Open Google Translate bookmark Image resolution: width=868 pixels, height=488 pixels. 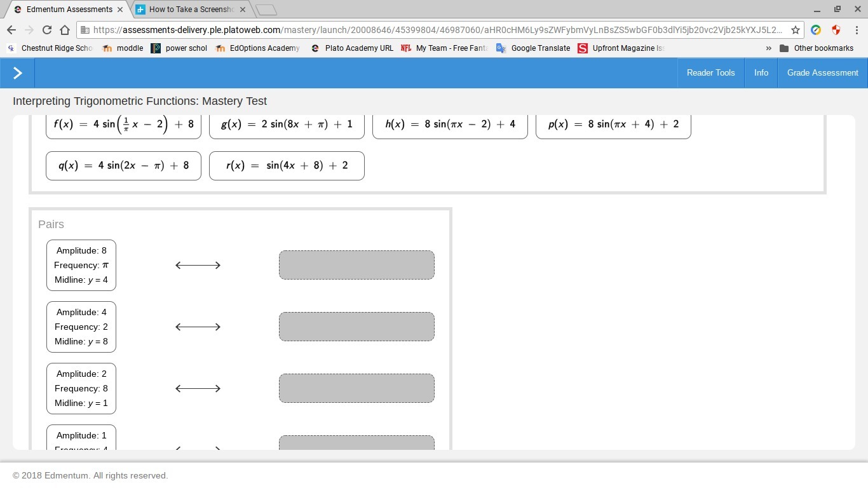533,48
